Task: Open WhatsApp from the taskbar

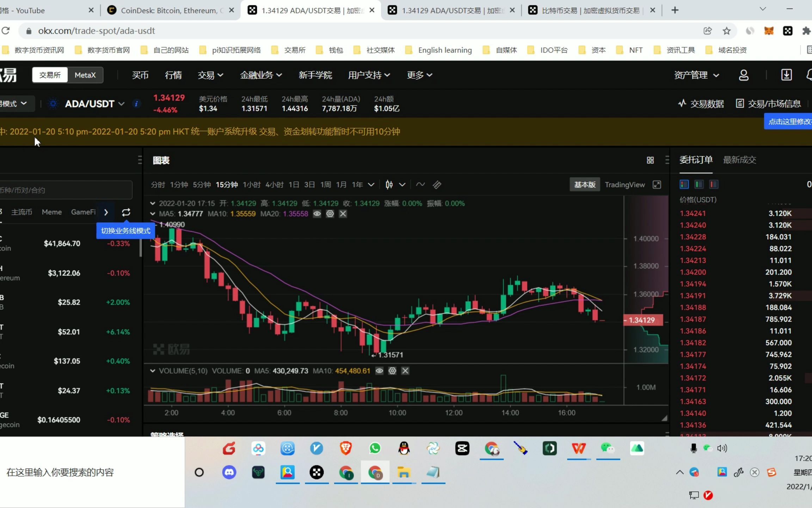Action: (x=375, y=448)
